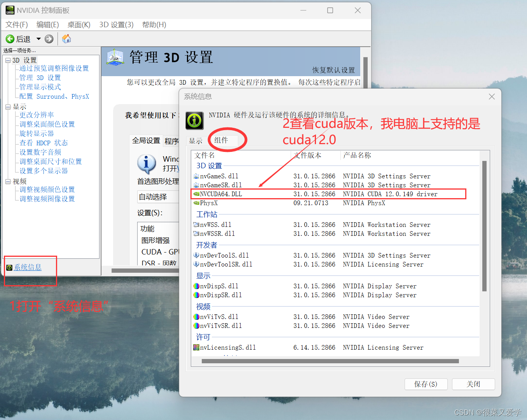This screenshot has width=527, height=420.
Task: Click the components list horizontal scrollbar
Action: point(330,361)
